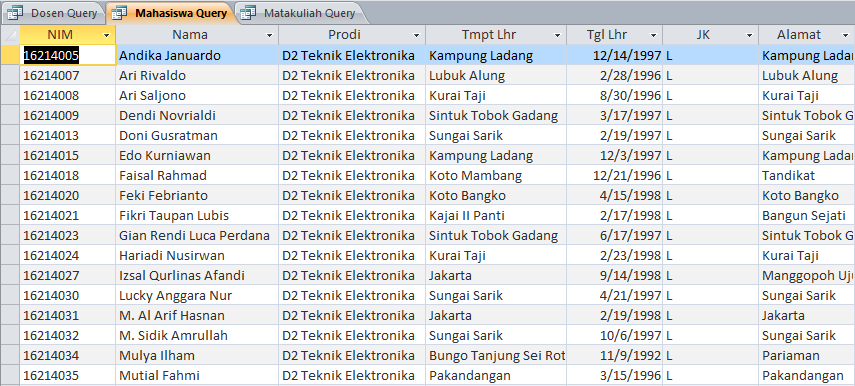Click the name Doni Gusratman

coord(168,135)
